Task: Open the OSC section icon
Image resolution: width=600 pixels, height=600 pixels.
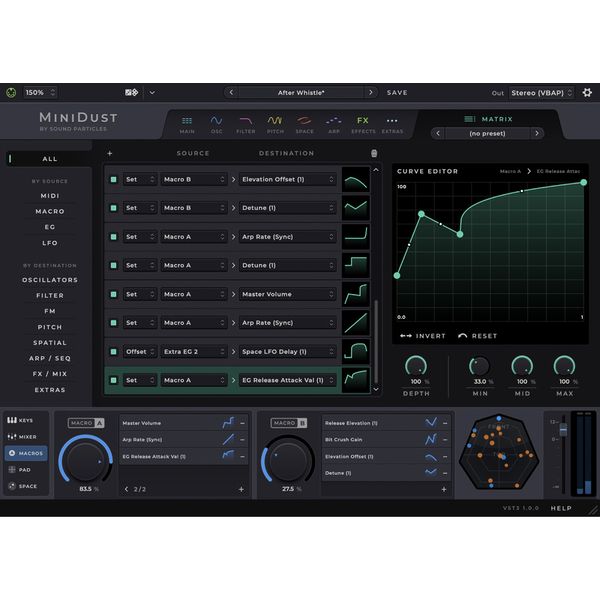Action: click(x=216, y=124)
